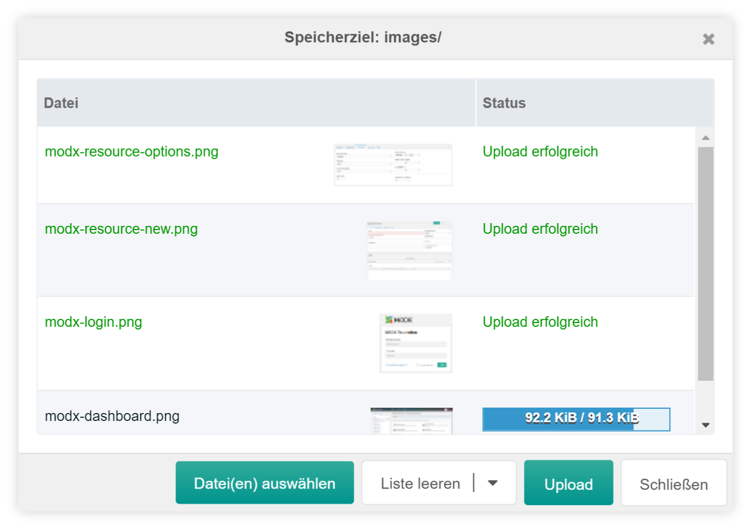The width and height of the screenshot is (756, 532).
Task: Open the Liste leeren dropdown arrow
Action: [x=493, y=482]
